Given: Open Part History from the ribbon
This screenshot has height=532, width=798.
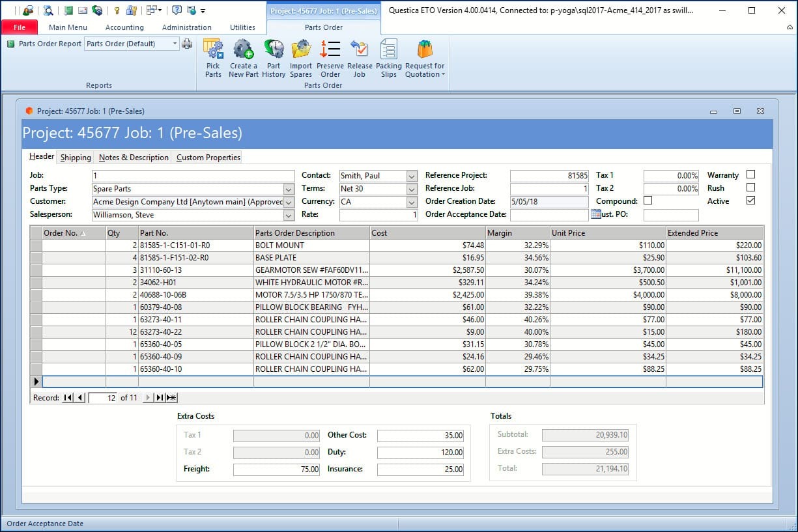Looking at the screenshot, I should tap(274, 57).
